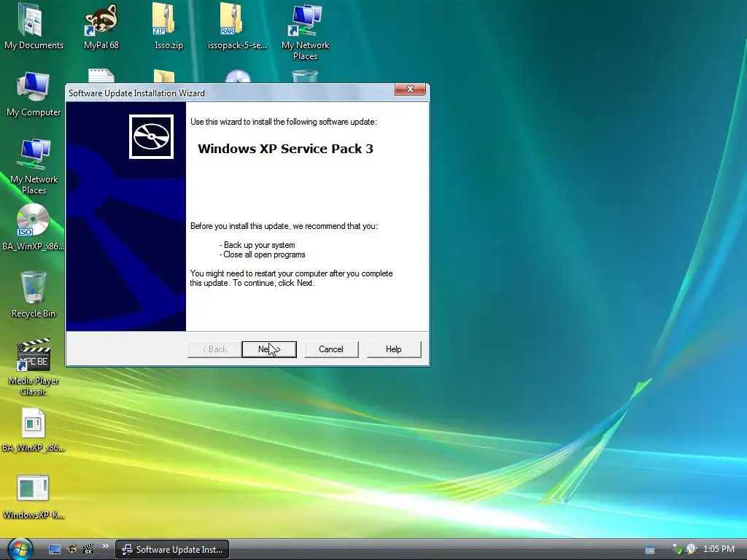This screenshot has height=560, width=747.
Task: Click Show Desktop in Quick Launch
Action: click(x=54, y=550)
